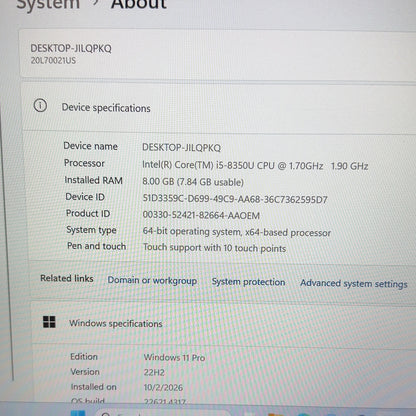Select Touch support with 10 touch points
The height and width of the screenshot is (416, 416).
(x=214, y=248)
